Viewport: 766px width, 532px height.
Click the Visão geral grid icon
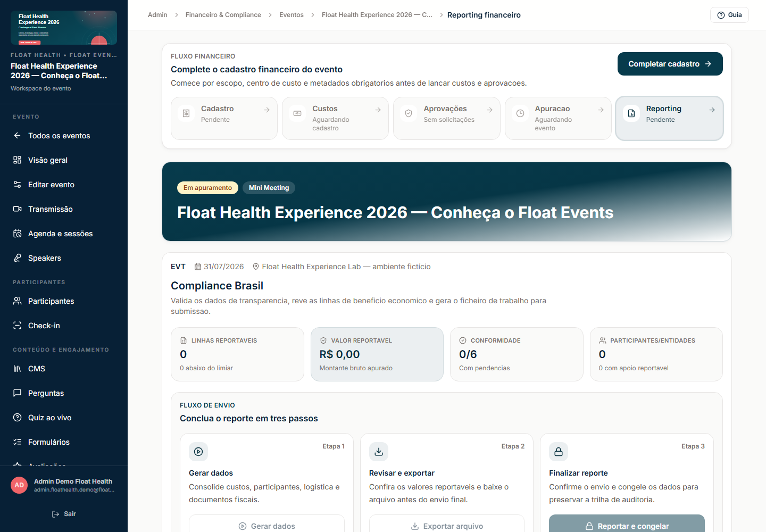point(17,160)
